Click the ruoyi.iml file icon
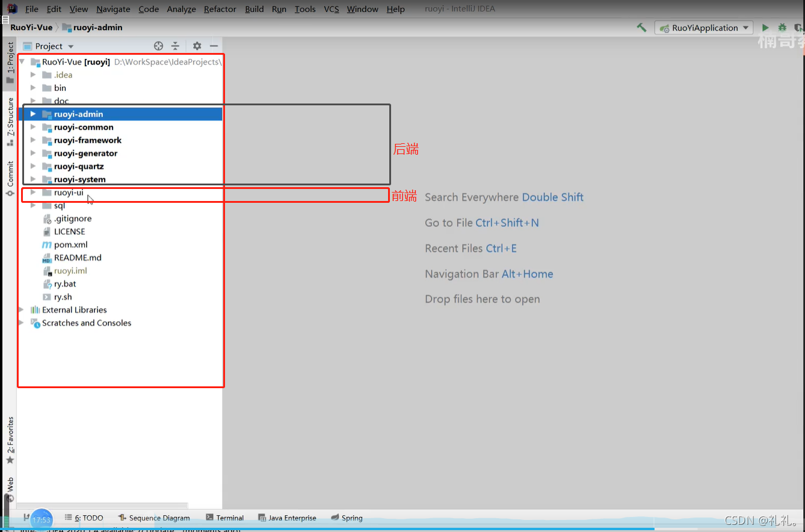The height and width of the screenshot is (532, 805). [x=48, y=271]
